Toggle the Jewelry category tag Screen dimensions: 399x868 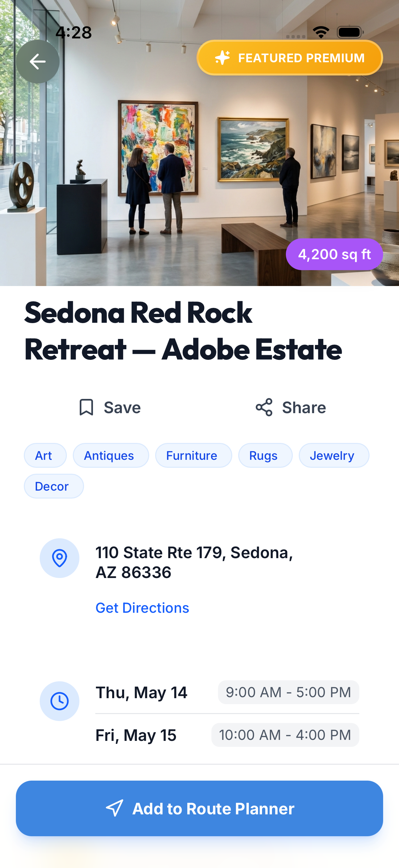click(333, 455)
